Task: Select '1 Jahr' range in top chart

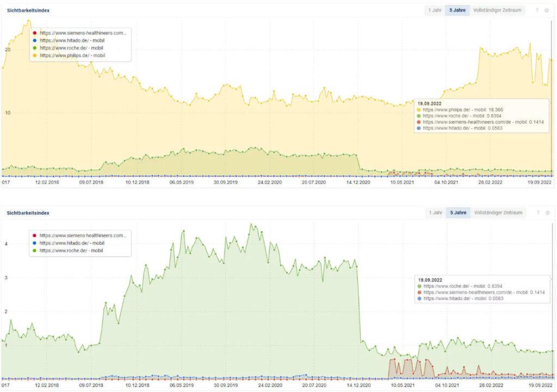Action: (435, 10)
